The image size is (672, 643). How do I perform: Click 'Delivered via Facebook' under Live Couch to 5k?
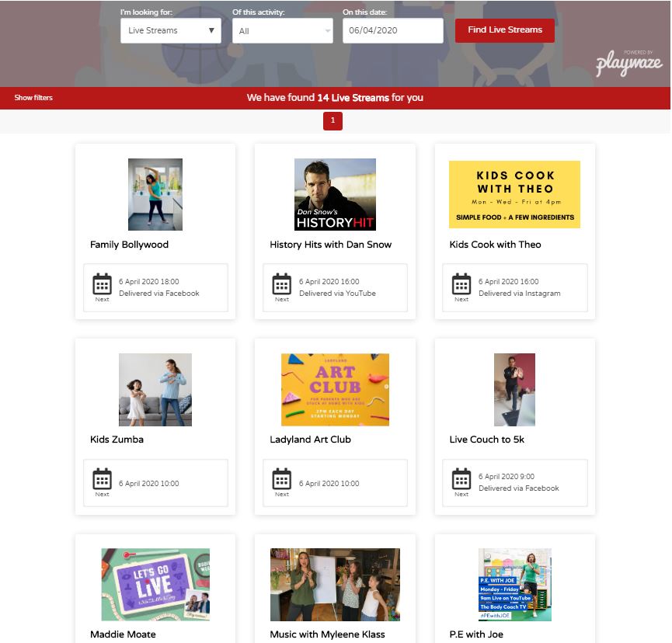pos(519,488)
